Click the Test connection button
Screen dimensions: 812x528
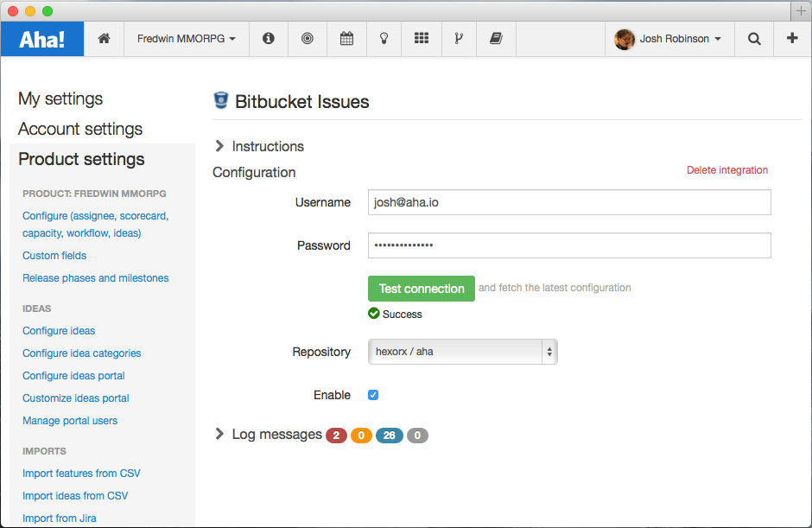[422, 289]
